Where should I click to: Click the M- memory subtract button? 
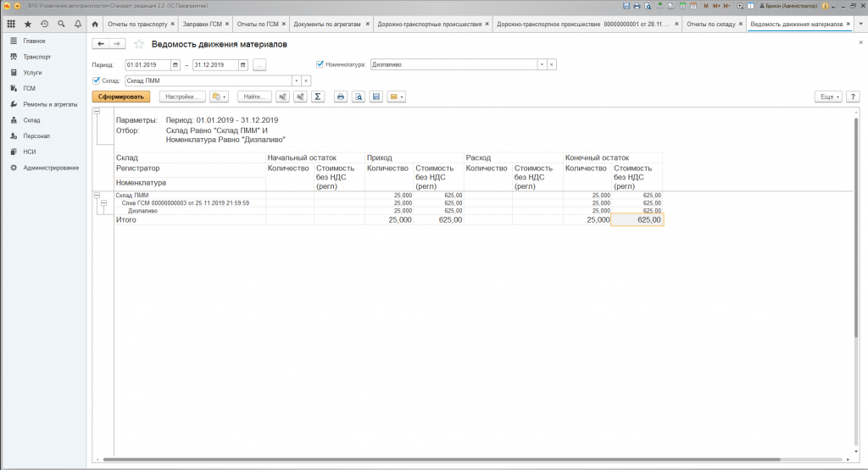coord(726,6)
